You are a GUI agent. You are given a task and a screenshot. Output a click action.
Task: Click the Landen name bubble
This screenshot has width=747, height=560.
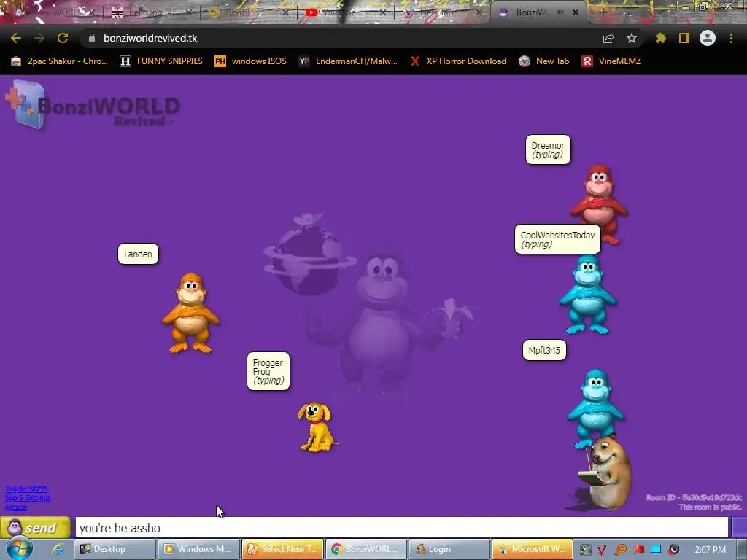(138, 254)
